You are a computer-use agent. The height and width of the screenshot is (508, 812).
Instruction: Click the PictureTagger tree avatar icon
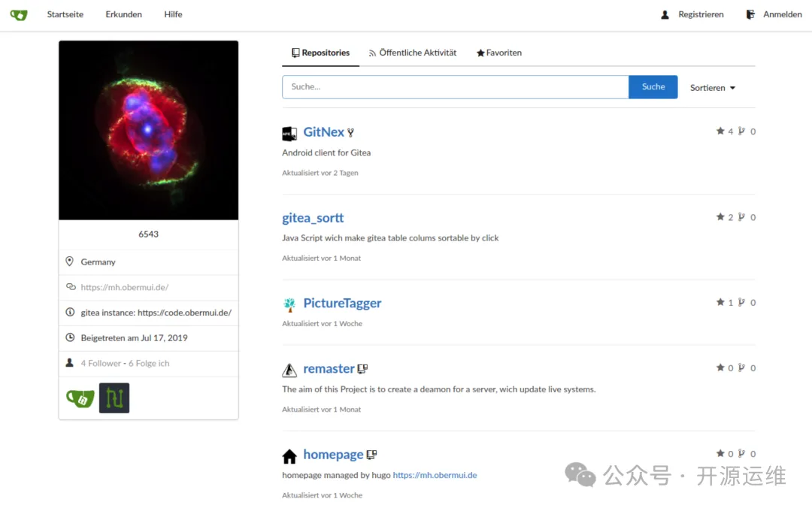[x=289, y=304]
